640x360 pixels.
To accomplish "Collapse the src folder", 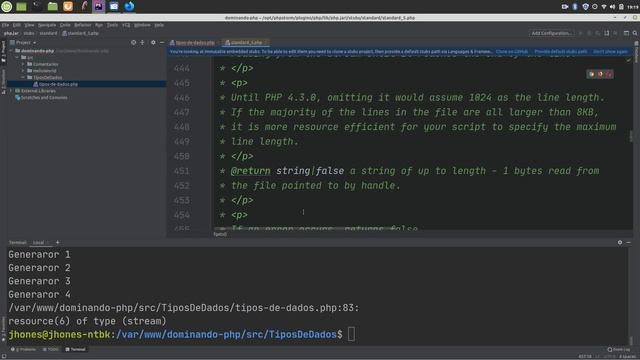I will 17,58.
